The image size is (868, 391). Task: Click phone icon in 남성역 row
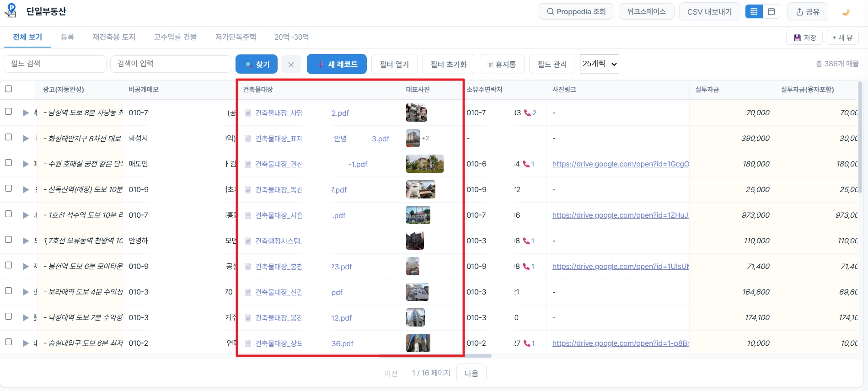527,112
